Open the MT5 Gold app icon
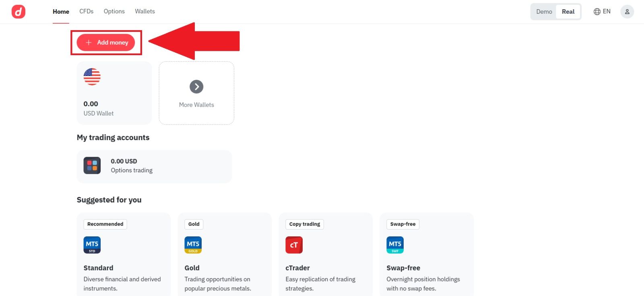Screen dimensions: 644x296 193,244
